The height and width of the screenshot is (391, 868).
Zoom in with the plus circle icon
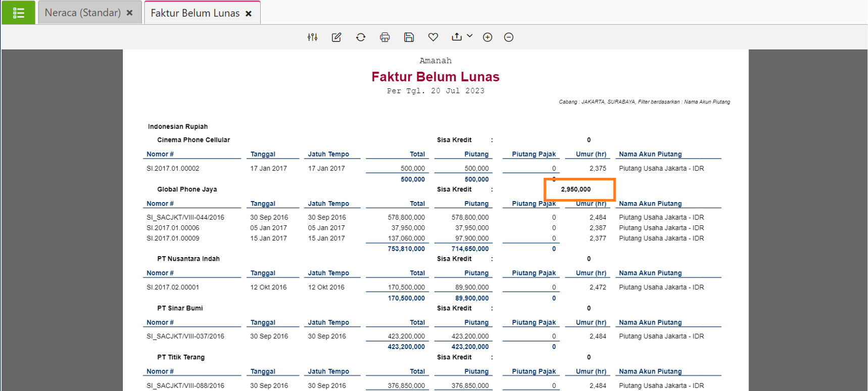coord(488,37)
